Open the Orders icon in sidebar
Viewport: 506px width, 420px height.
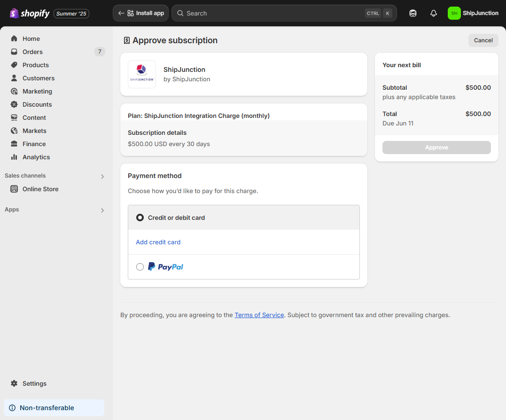click(x=14, y=52)
